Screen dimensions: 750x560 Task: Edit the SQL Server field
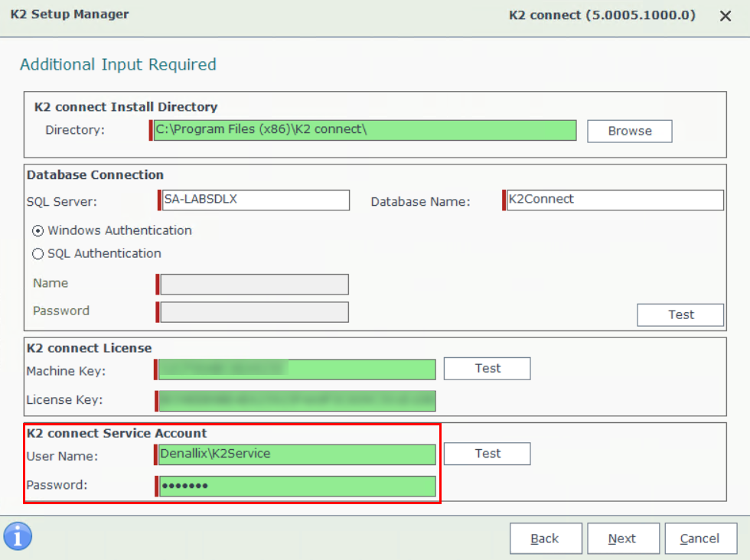[x=256, y=200]
